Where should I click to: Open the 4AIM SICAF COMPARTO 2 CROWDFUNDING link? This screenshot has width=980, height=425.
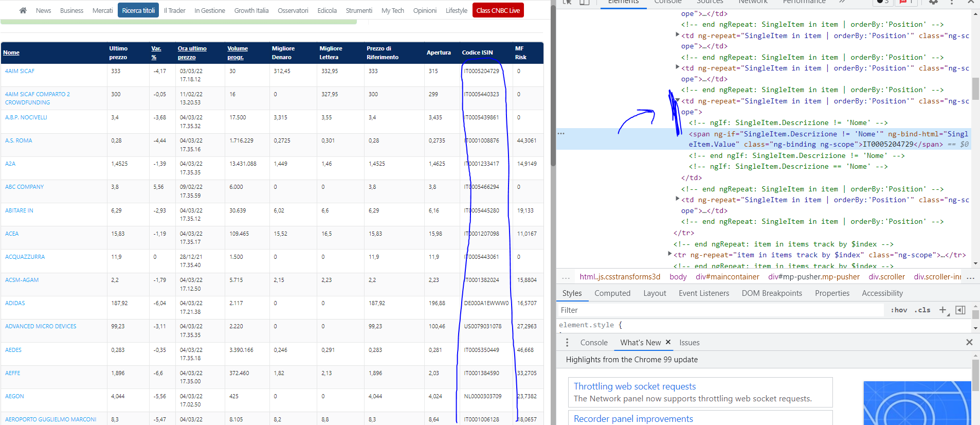point(38,98)
